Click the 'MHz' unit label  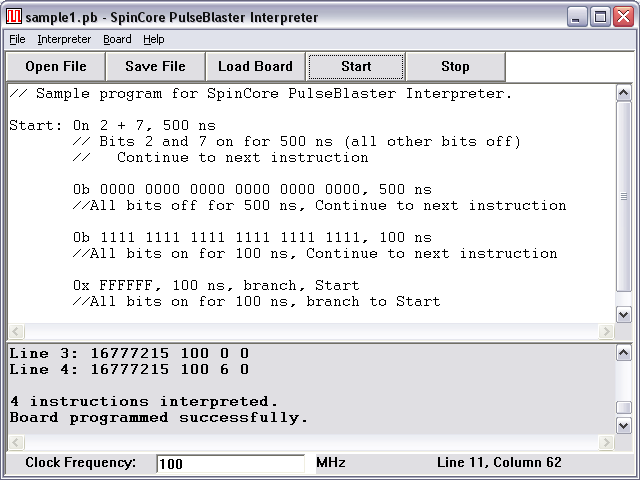(x=331, y=462)
